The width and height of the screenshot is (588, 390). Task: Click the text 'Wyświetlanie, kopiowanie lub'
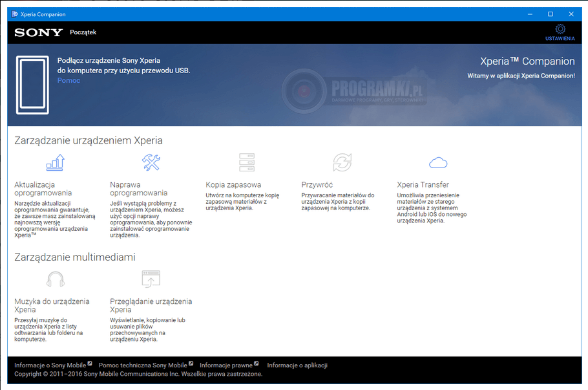[147, 320]
